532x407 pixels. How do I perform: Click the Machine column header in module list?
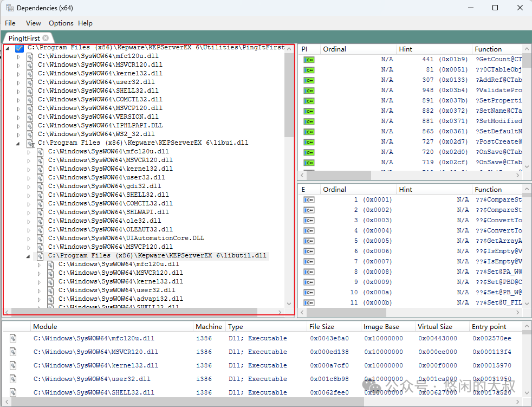[x=209, y=327]
